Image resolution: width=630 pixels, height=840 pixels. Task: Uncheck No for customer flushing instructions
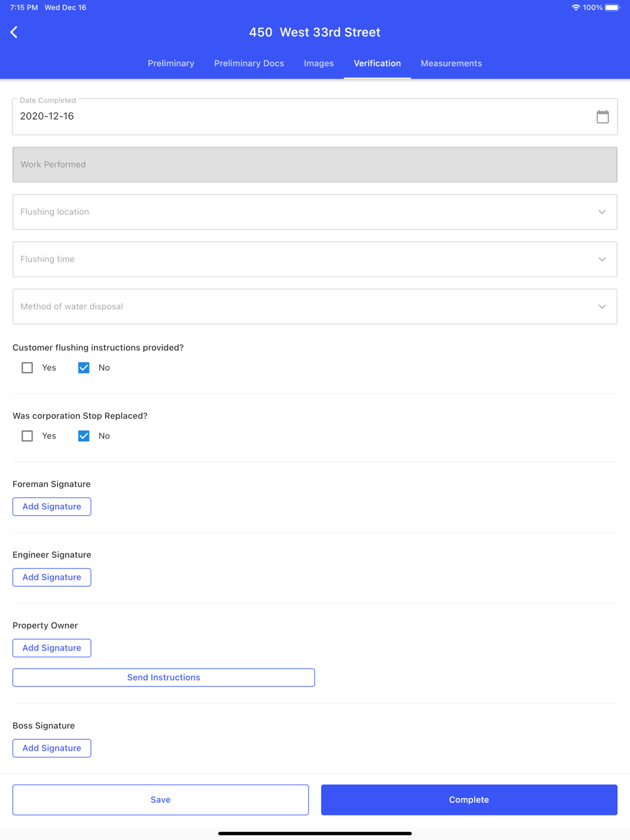84,368
